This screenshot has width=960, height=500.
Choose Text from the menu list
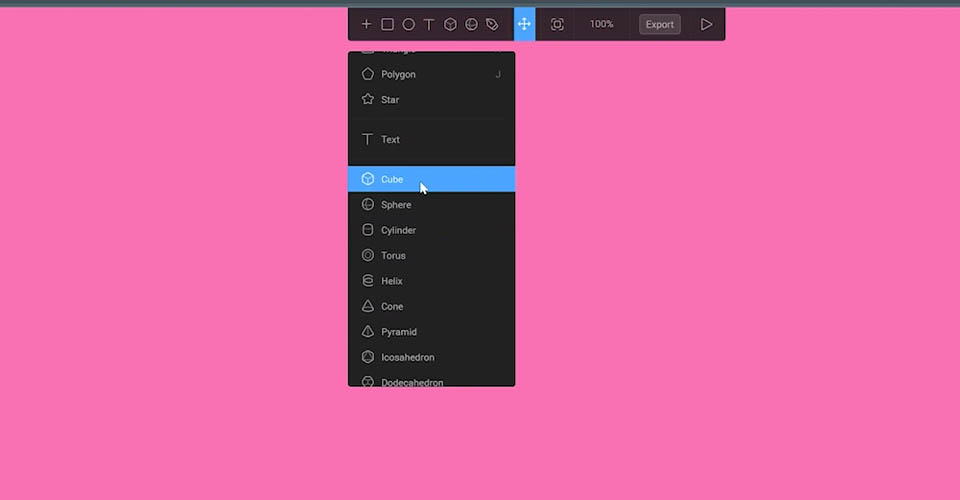(x=432, y=140)
